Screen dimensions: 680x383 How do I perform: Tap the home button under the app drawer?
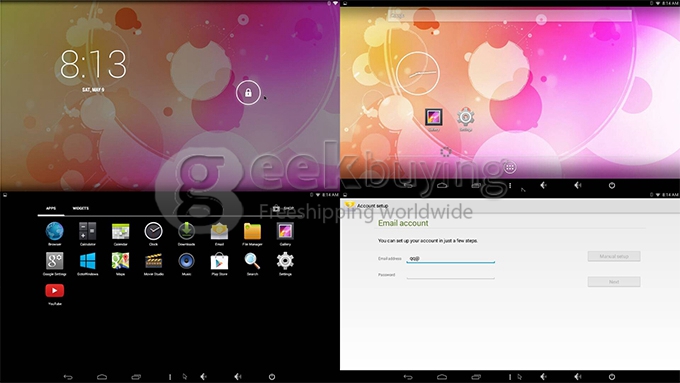point(102,376)
